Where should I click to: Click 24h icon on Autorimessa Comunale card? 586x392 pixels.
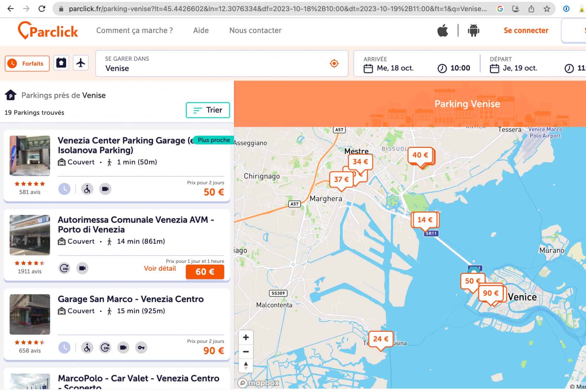coord(64,268)
